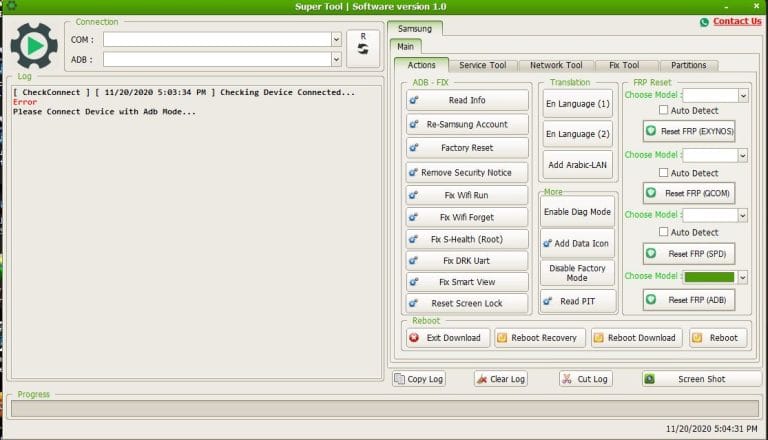This screenshot has width=768, height=440.
Task: Expand Choose Model dropdown above SPD Auto Detect
Action: (743, 215)
